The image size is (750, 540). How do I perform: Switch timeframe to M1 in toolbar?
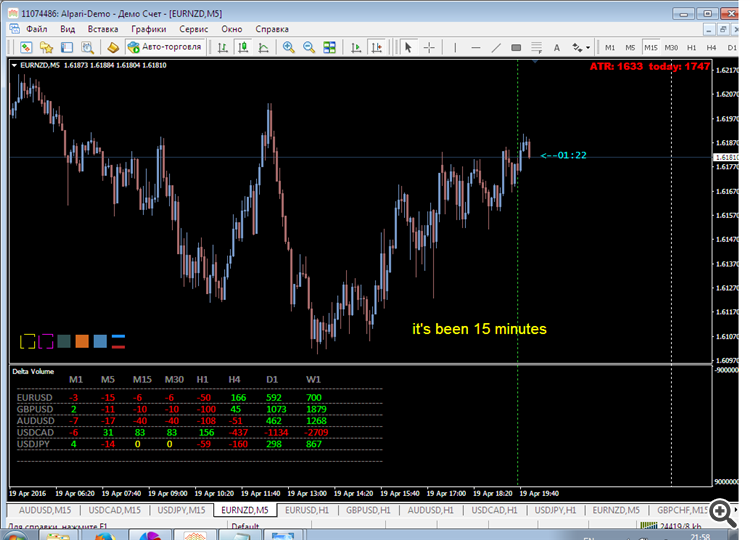pos(610,47)
